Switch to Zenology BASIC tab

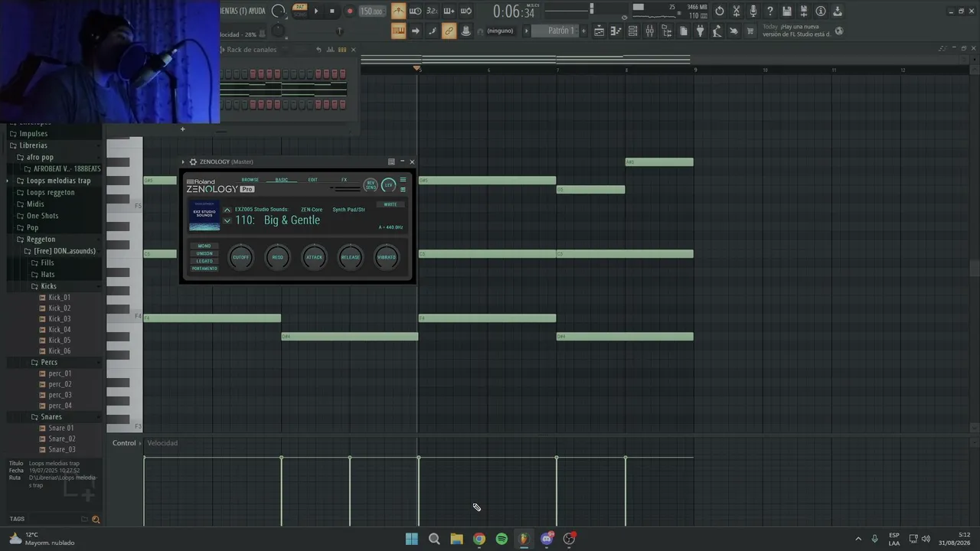[282, 180]
